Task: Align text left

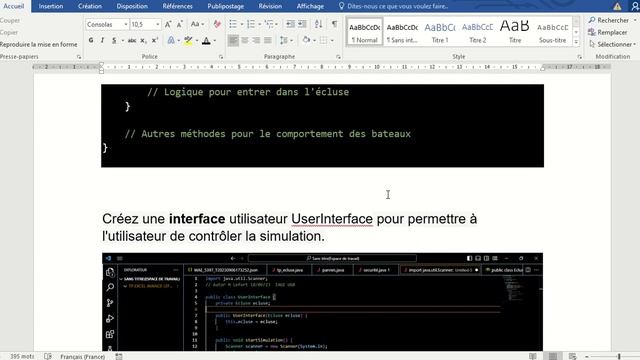Action: (233, 40)
